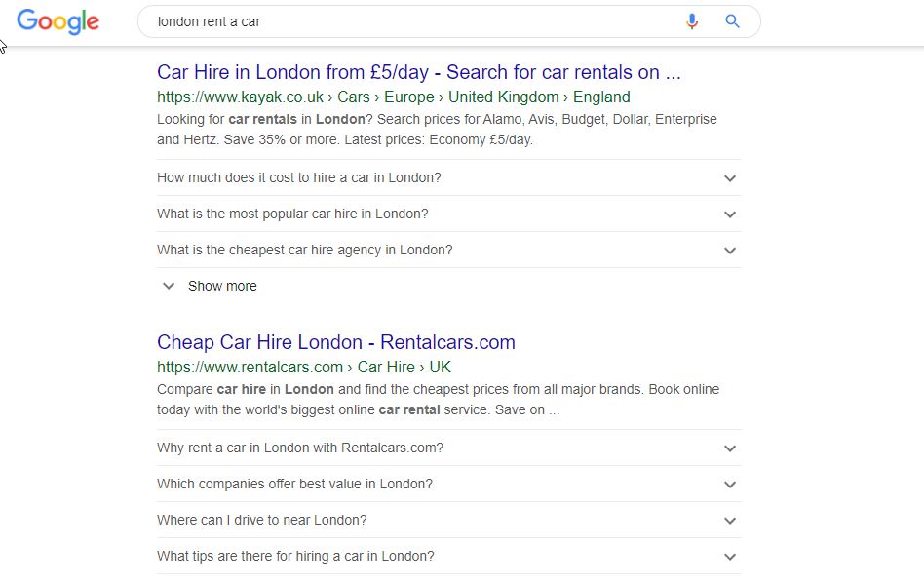Click the arrow for "Which companies offer best value"
924x584 pixels.
point(730,485)
